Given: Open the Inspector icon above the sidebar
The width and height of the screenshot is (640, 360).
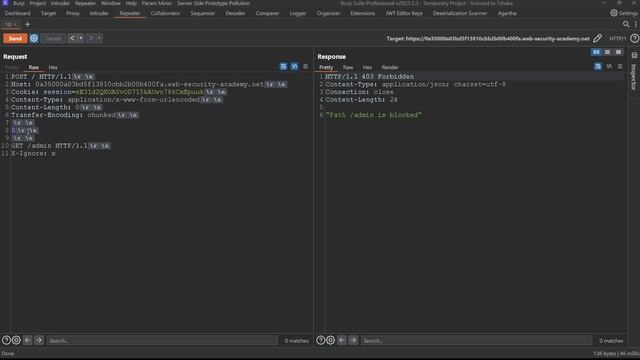Looking at the screenshot, I should coord(634,55).
